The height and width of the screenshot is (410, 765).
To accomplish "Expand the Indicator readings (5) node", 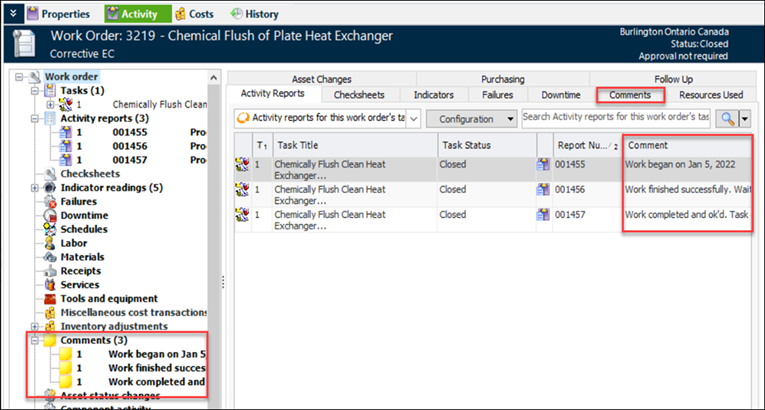I will tap(36, 187).
